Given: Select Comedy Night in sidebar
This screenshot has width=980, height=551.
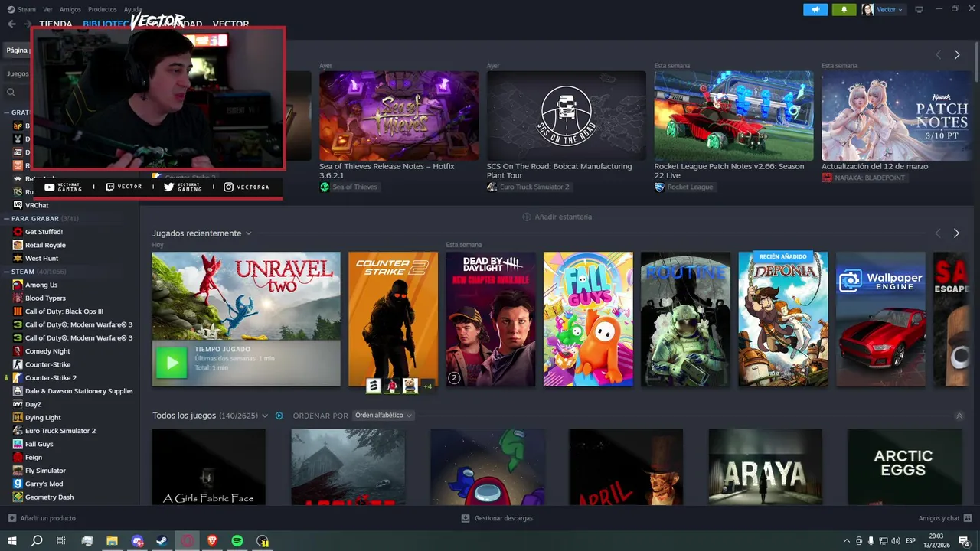Looking at the screenshot, I should coord(47,351).
